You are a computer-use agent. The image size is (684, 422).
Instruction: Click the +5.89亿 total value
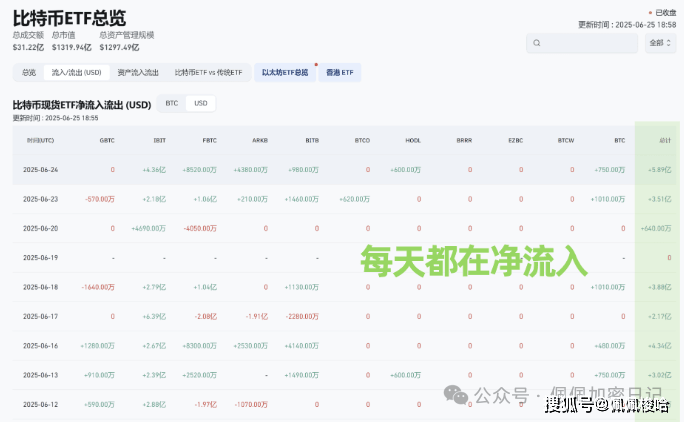point(660,170)
